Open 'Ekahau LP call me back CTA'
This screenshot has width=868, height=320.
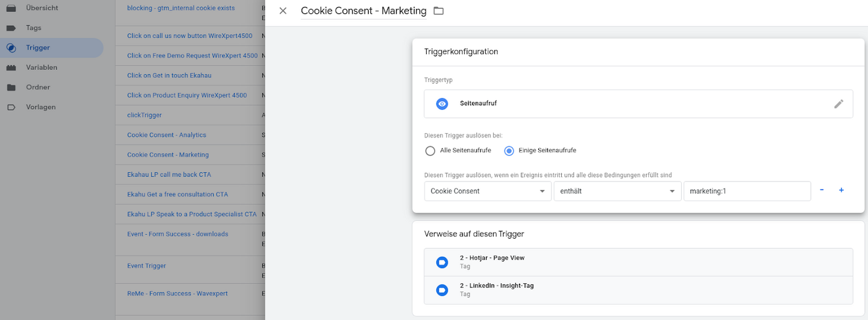[169, 175]
